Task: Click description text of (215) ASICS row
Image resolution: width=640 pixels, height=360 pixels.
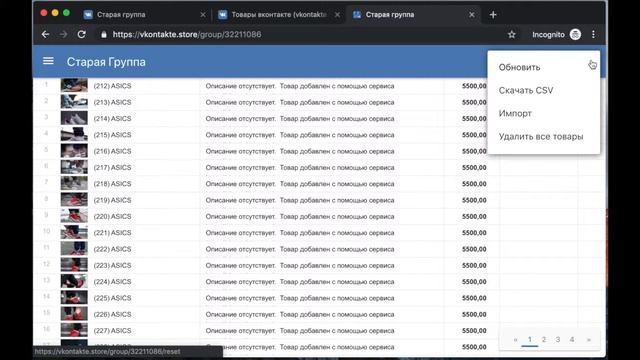Action: pos(300,135)
